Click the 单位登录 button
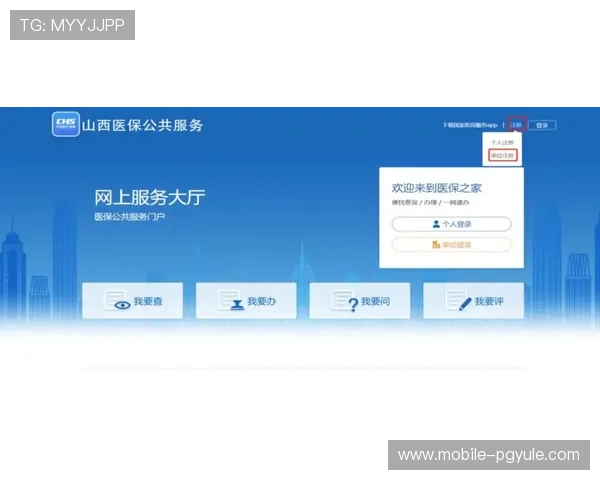The image size is (600, 480). [x=452, y=245]
